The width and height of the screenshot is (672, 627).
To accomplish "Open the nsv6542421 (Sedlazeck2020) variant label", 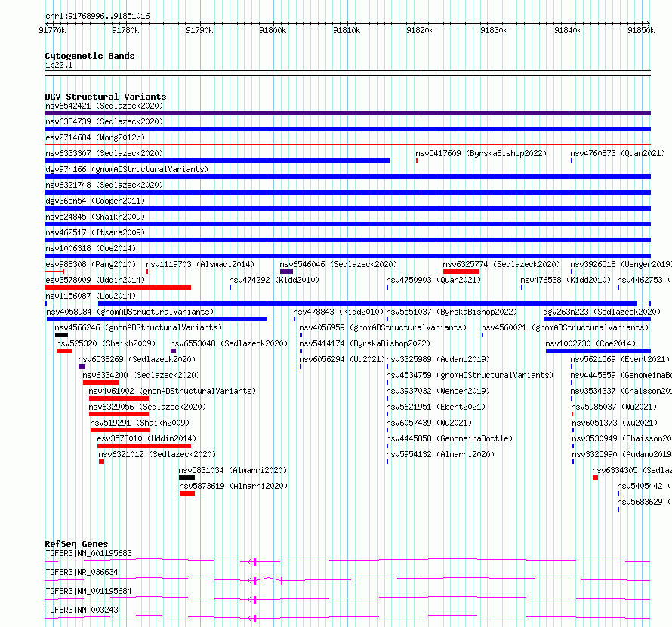I will coord(104,106).
